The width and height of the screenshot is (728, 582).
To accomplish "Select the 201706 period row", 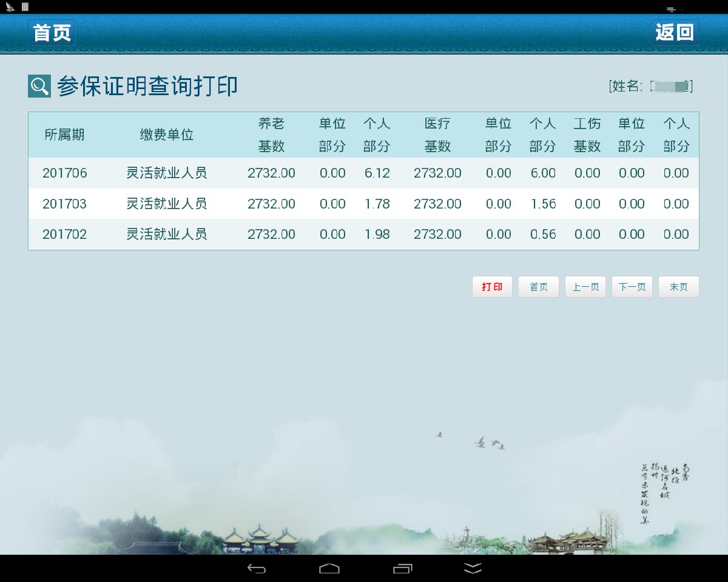I will 65,173.
